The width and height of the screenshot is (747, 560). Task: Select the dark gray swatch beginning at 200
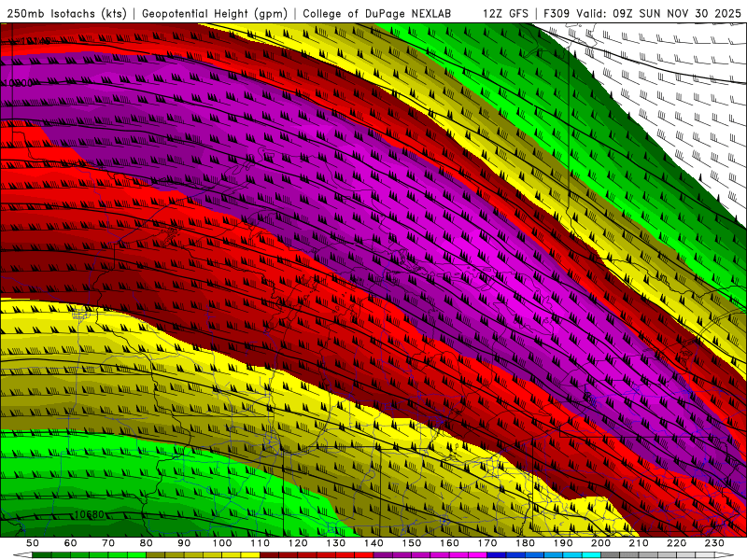pyautogui.click(x=611, y=555)
